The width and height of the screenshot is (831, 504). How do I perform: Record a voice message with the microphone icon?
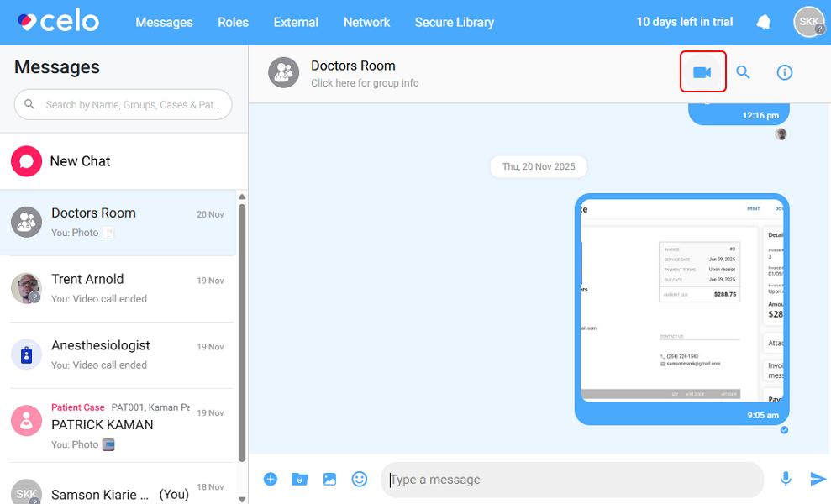(x=786, y=479)
